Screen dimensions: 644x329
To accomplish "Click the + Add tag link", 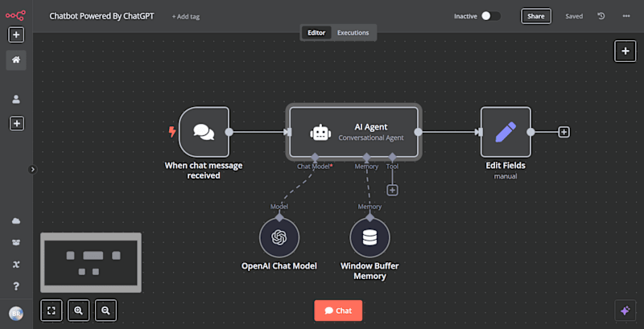I will point(186,16).
